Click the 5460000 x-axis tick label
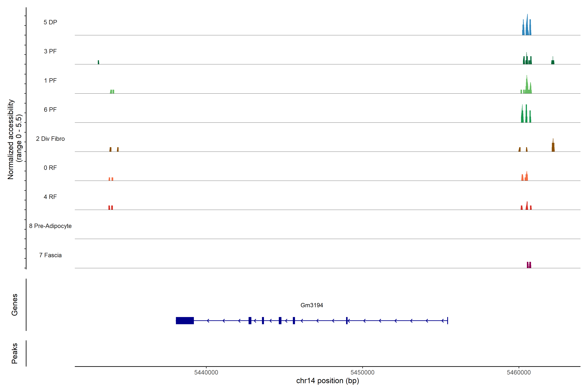Viewport: 588px width, 392px height. click(x=518, y=373)
